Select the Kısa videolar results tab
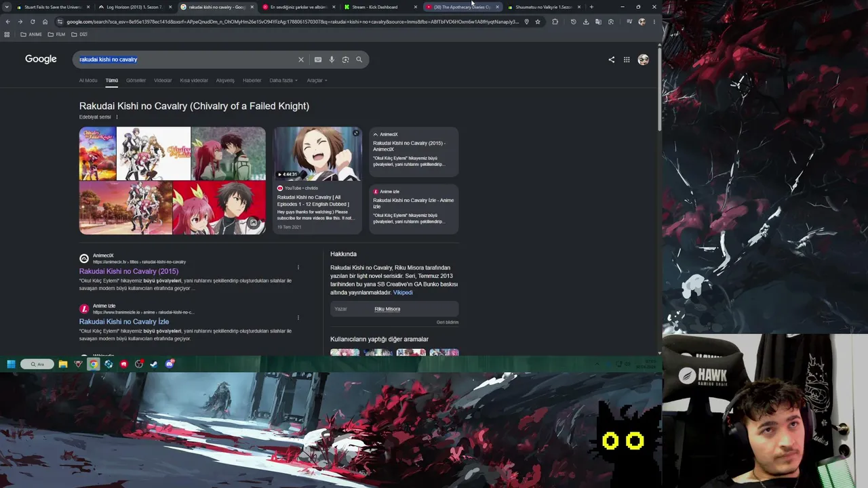 tap(194, 81)
